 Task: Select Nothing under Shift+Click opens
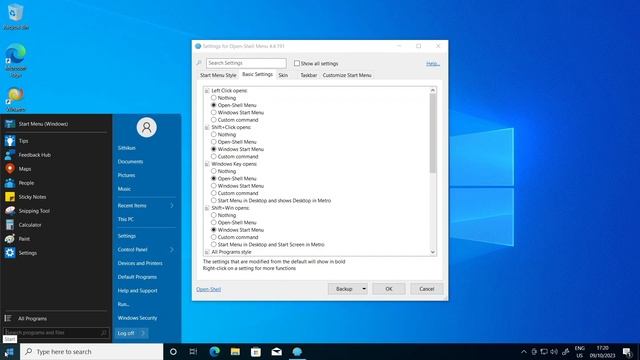pos(213,134)
